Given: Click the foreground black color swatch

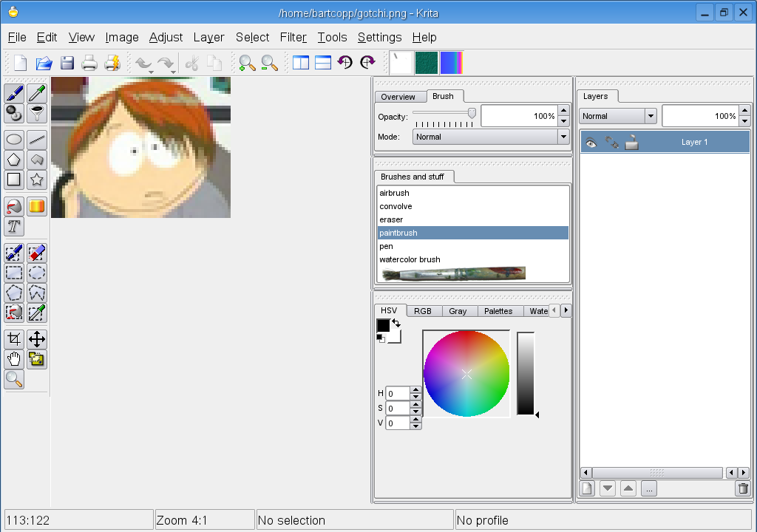Looking at the screenshot, I should [x=383, y=325].
